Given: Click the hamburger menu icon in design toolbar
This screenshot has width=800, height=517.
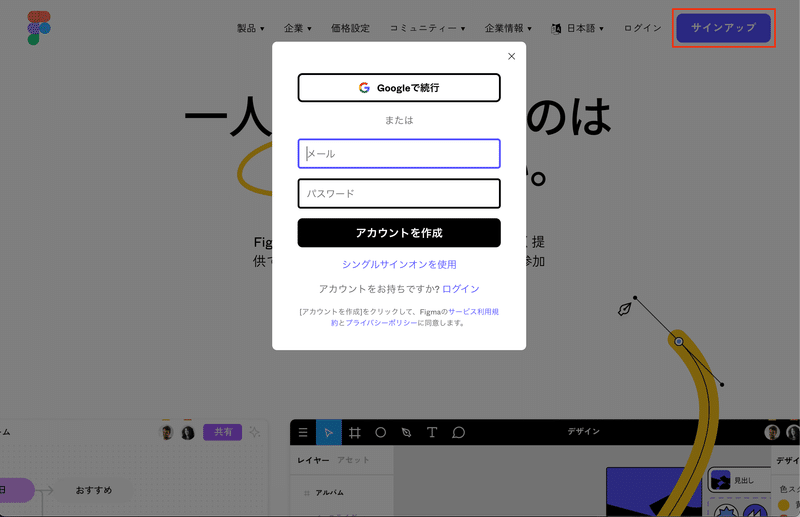Looking at the screenshot, I should [x=303, y=433].
